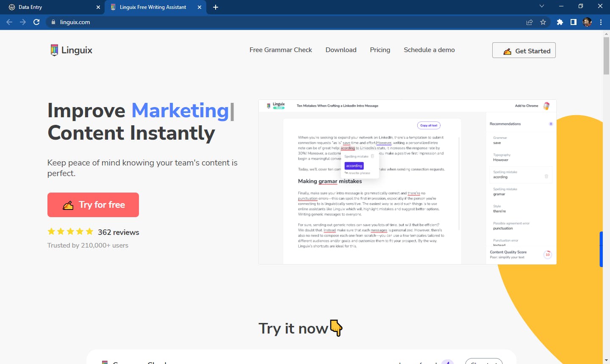610x364 pixels.
Task: Share this page via share icon
Action: [x=530, y=22]
